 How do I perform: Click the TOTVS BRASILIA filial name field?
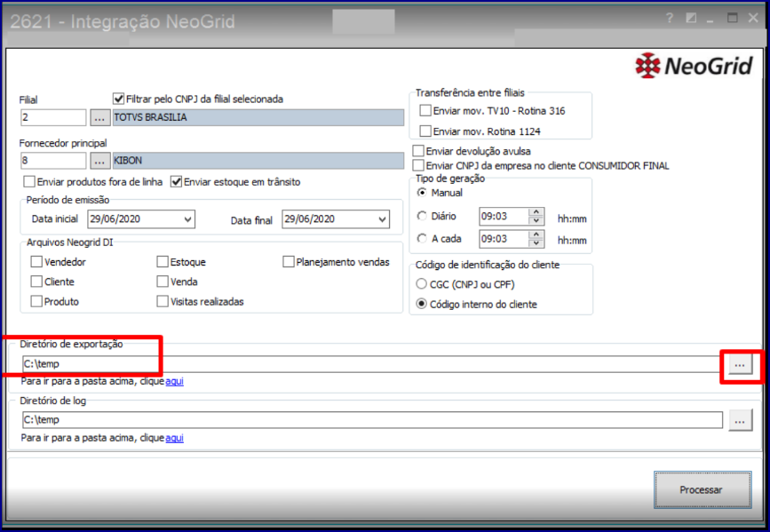(x=258, y=117)
